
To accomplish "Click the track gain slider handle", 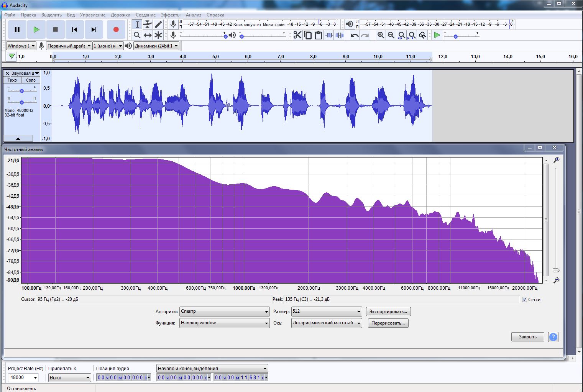I will point(22,91).
